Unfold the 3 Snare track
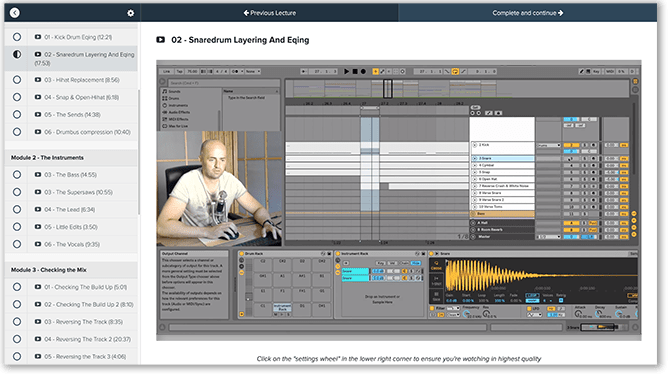The image size is (672, 378). pos(474,159)
